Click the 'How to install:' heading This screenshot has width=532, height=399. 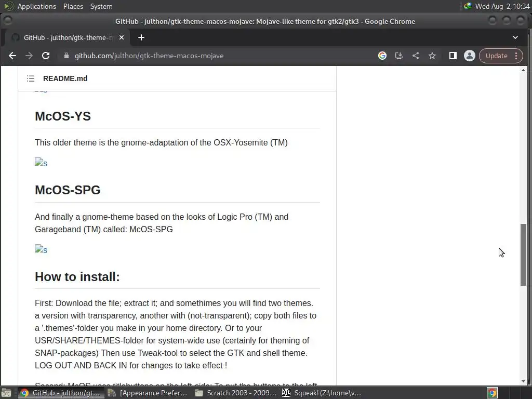tap(77, 276)
